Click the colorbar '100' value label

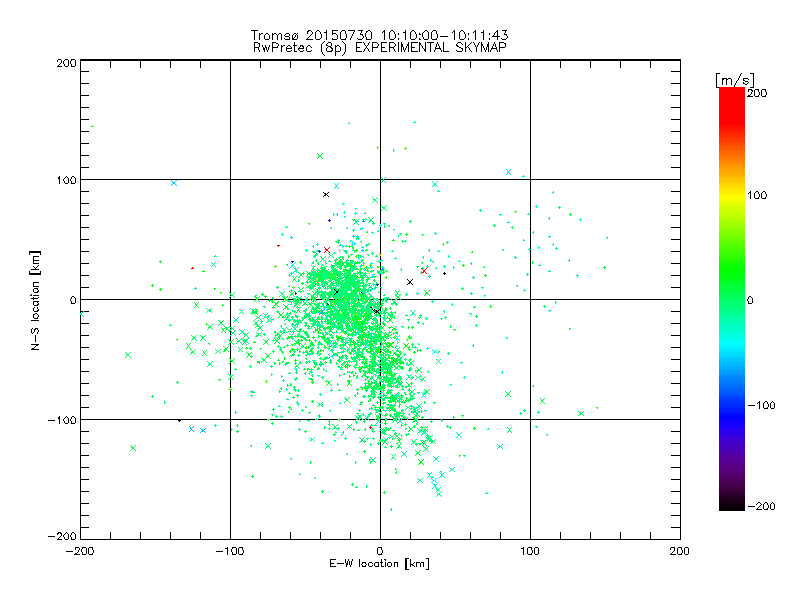tap(757, 195)
